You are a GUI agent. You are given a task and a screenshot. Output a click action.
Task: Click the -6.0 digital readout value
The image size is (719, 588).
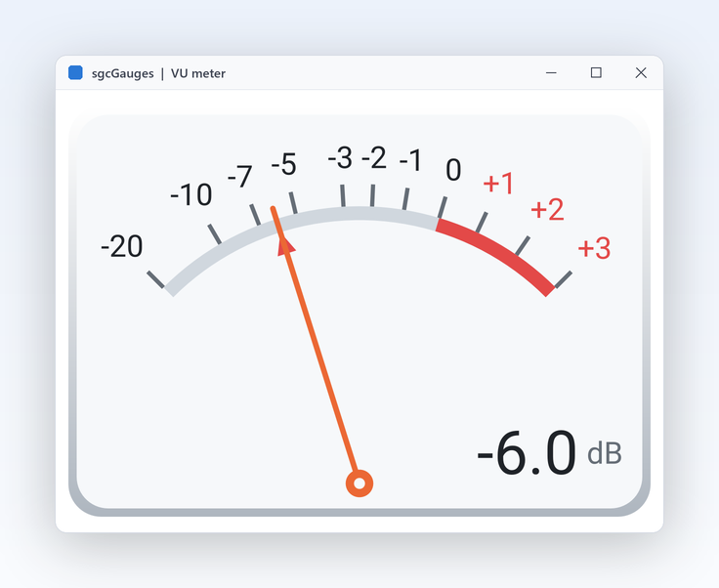(526, 453)
